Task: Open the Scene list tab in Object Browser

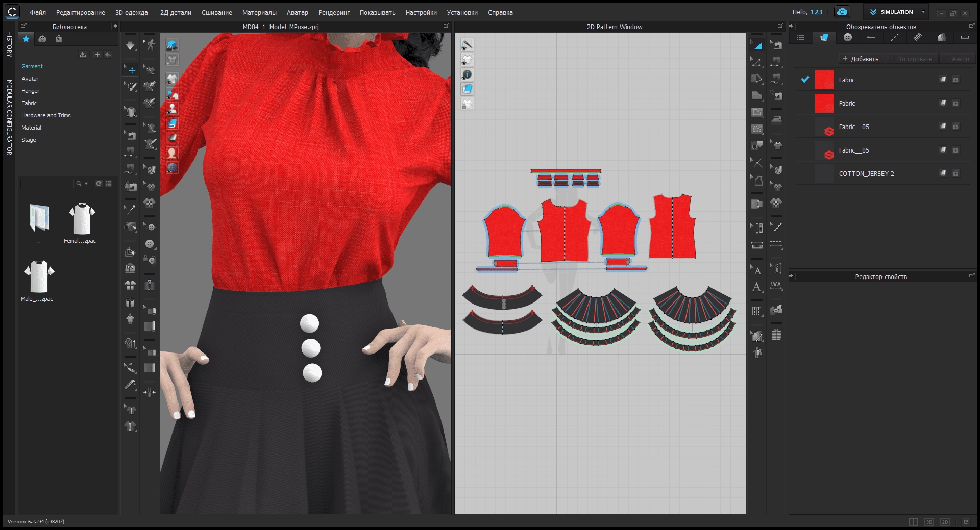Action: pyautogui.click(x=801, y=37)
